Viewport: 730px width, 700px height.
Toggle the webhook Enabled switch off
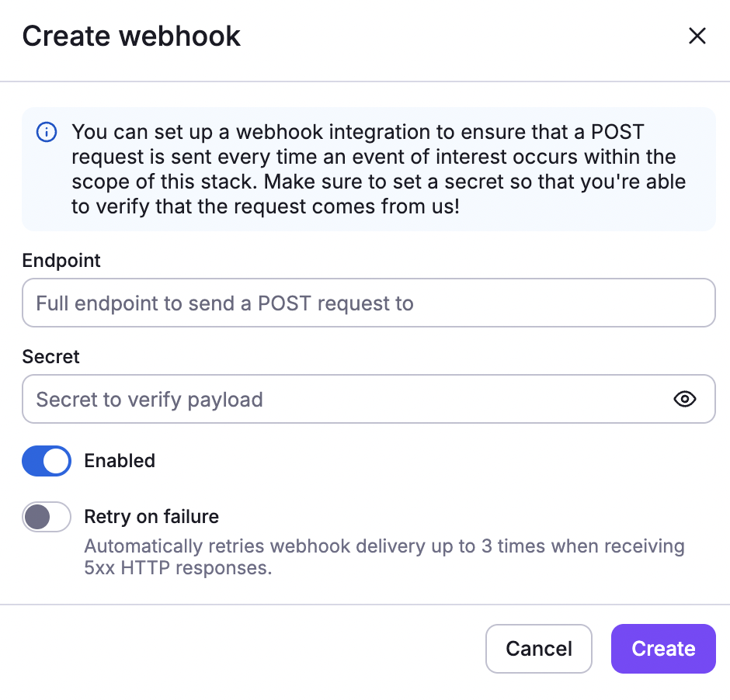tap(46, 460)
